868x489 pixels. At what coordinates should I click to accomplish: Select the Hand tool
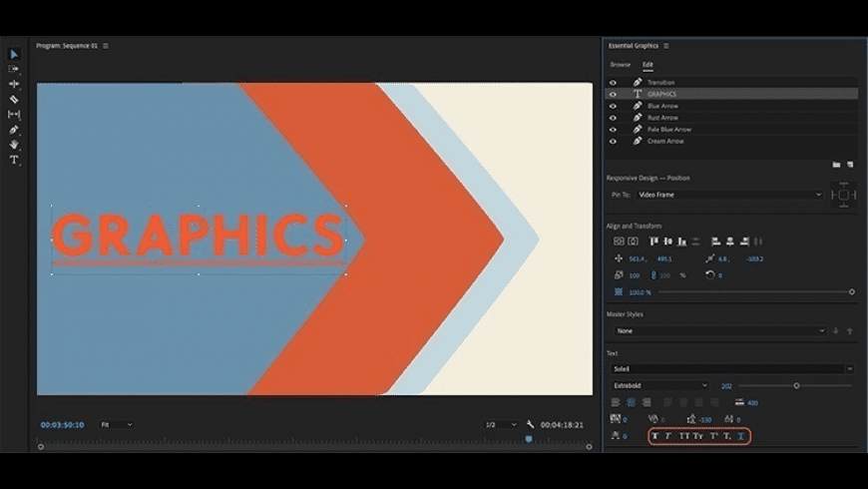coord(14,145)
